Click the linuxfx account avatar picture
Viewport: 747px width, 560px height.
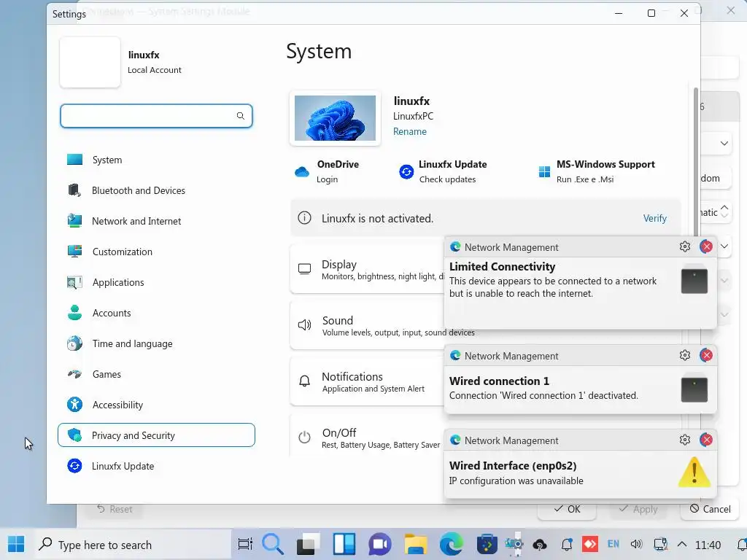tap(90, 63)
